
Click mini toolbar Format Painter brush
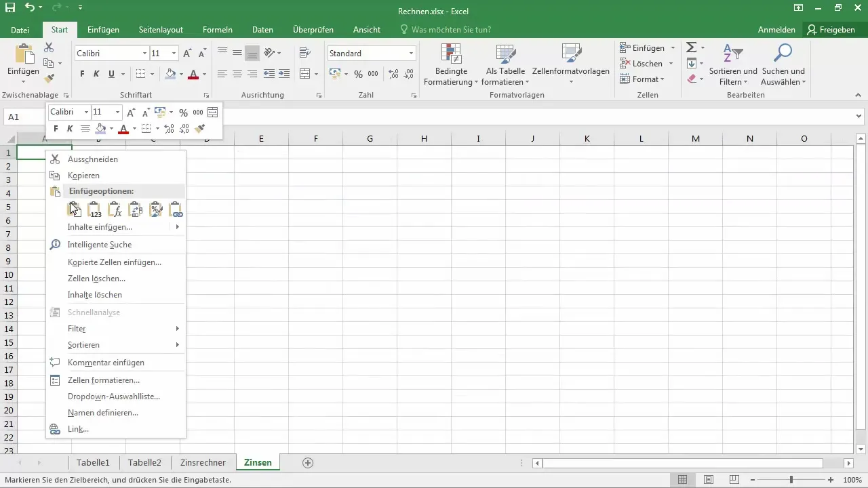click(199, 128)
